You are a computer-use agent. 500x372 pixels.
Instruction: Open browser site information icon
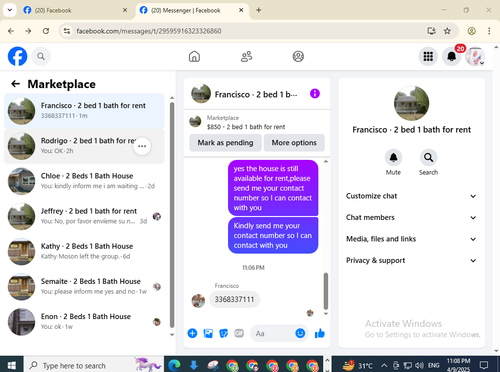[x=67, y=31]
